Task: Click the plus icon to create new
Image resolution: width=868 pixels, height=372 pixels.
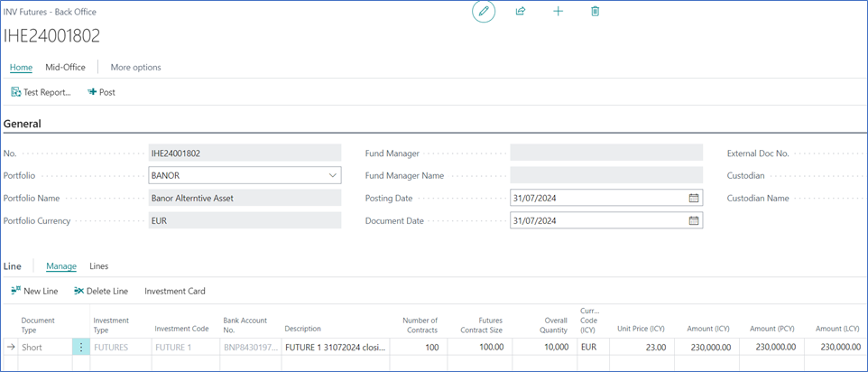Action: 558,12
